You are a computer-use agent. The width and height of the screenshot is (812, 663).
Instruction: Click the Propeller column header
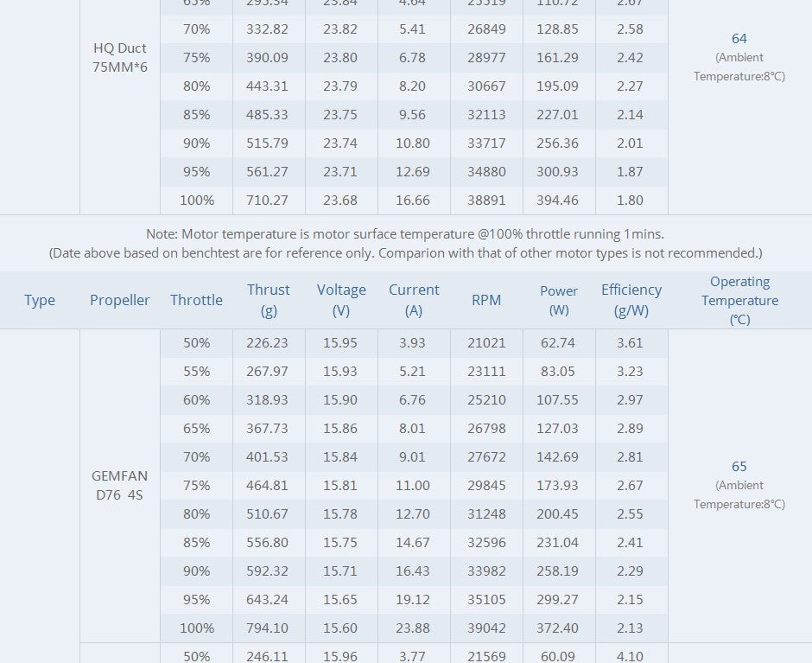click(120, 300)
